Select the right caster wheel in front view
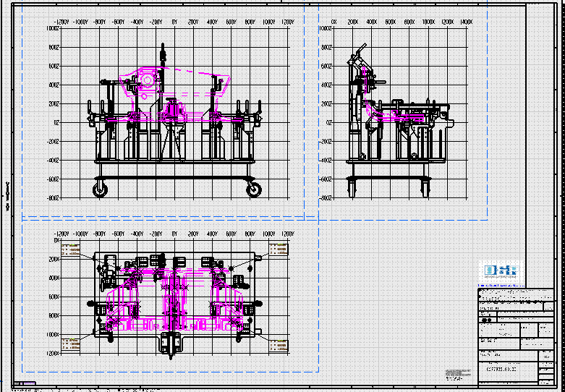The height and width of the screenshot is (392, 565). 254,189
